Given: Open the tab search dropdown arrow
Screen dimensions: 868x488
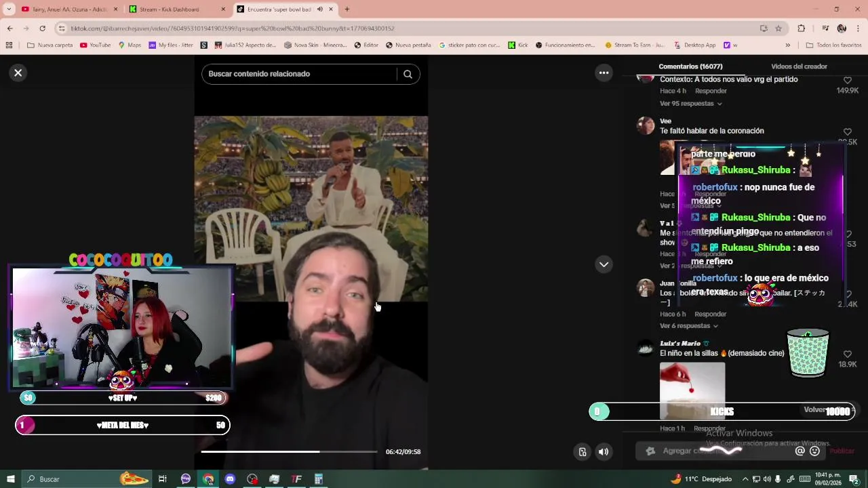Looking at the screenshot, I should coord(9,9).
